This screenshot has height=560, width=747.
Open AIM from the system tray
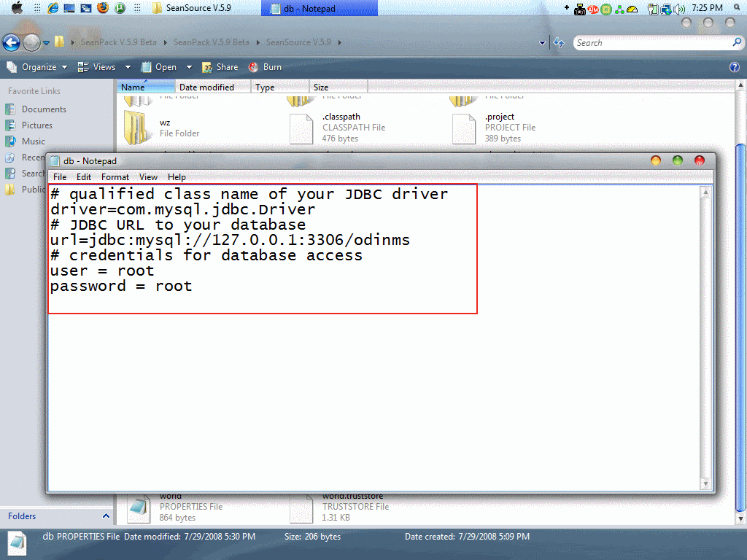(593, 9)
